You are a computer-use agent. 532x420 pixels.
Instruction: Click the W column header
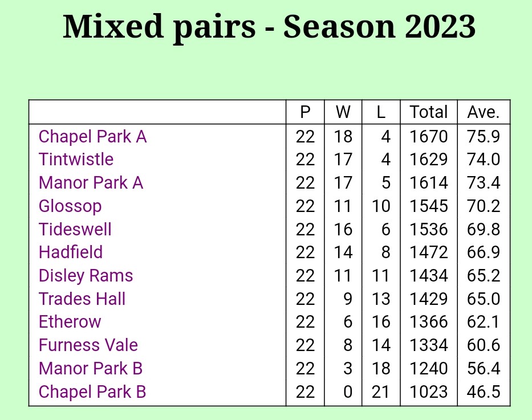click(343, 112)
